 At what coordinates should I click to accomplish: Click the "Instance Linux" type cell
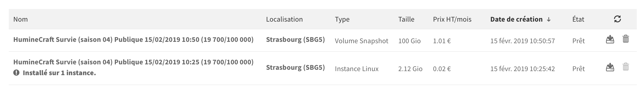[x=357, y=69]
